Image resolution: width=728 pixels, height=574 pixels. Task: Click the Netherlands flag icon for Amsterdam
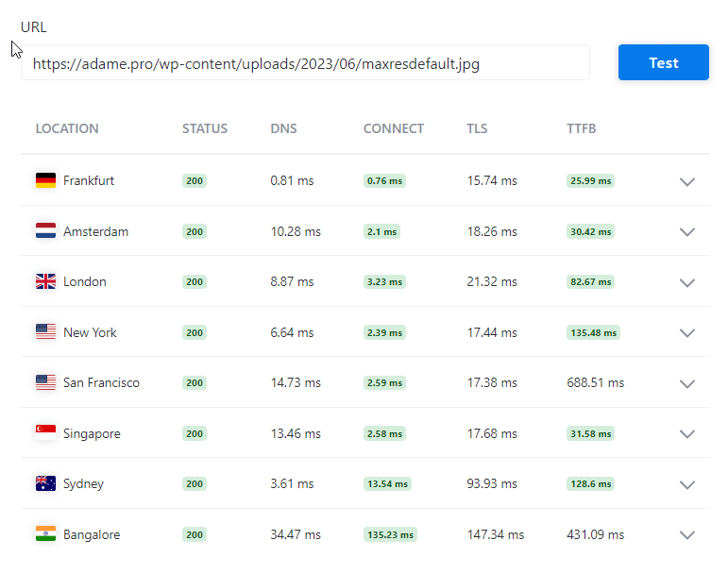(45, 230)
